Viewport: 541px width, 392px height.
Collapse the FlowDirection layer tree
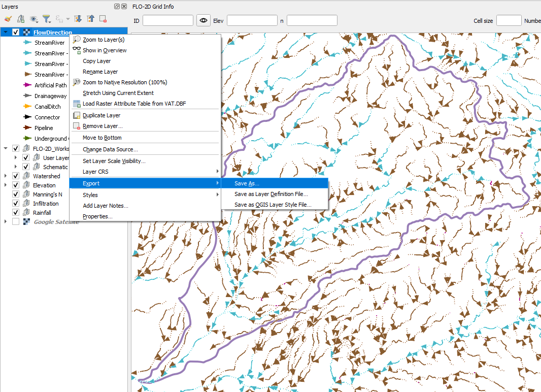coord(6,32)
